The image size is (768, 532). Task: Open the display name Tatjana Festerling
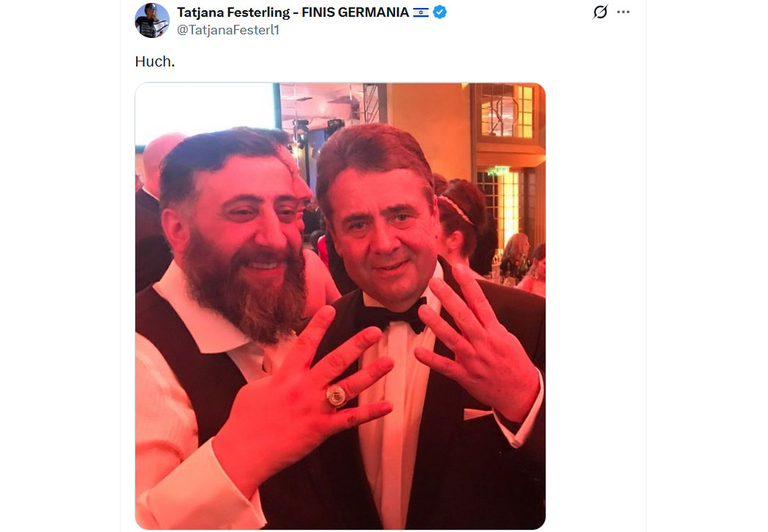tap(233, 12)
